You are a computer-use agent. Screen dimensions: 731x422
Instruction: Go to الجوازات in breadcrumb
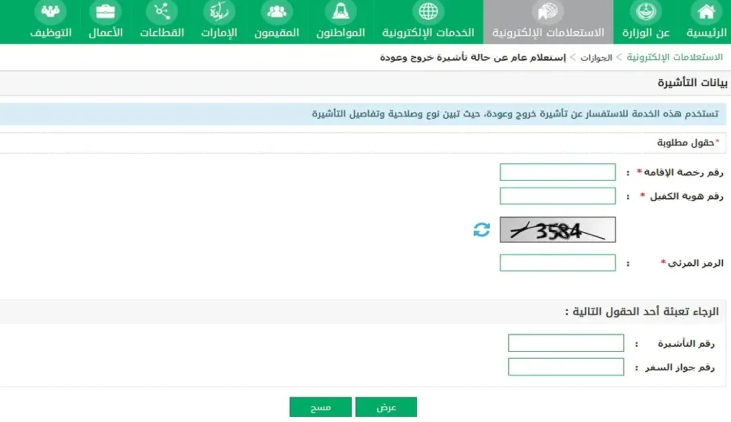597,58
